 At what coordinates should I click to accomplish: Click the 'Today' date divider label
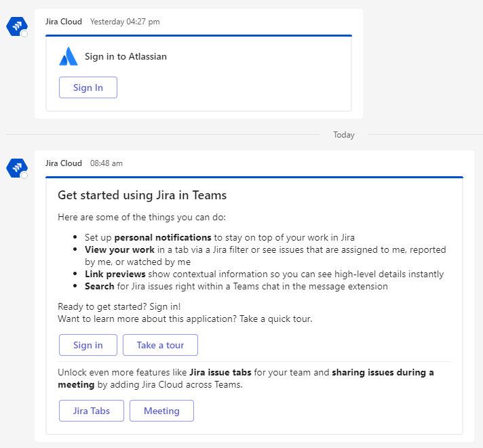tap(344, 135)
